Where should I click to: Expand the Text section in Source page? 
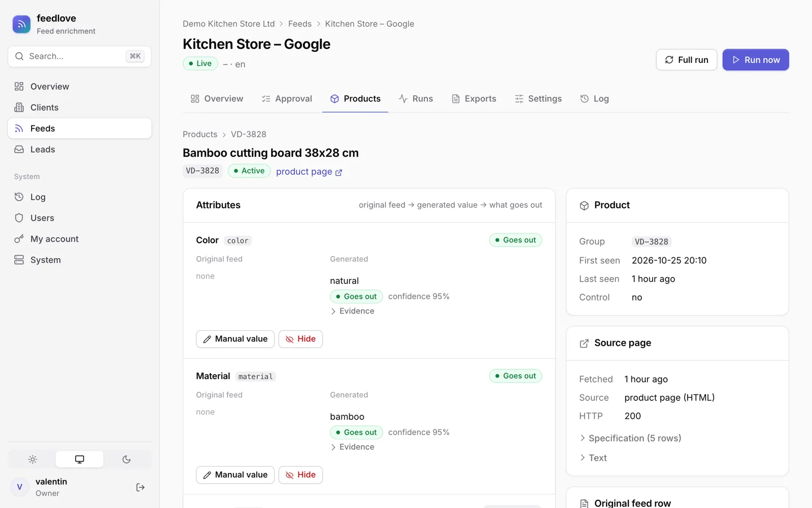pos(593,458)
